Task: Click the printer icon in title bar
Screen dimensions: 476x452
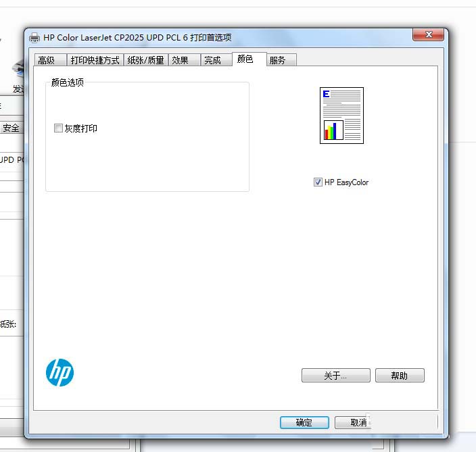Action: (34, 38)
